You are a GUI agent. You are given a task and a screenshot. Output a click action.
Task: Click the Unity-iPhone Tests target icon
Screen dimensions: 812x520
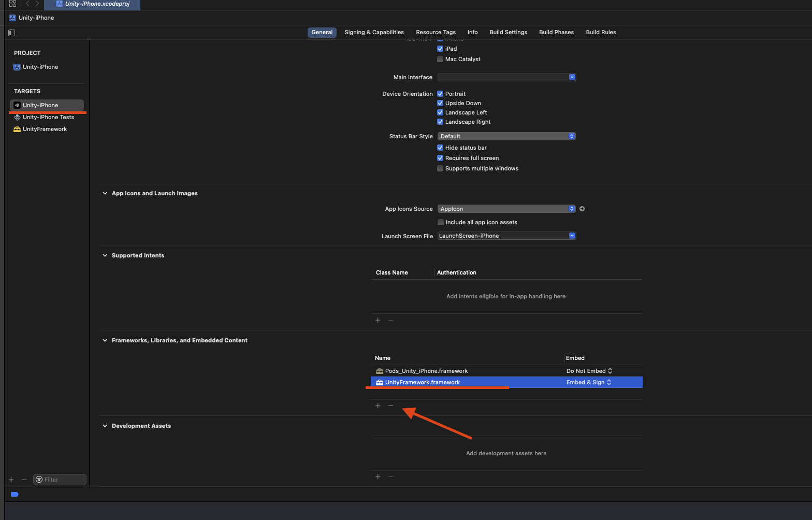(17, 117)
